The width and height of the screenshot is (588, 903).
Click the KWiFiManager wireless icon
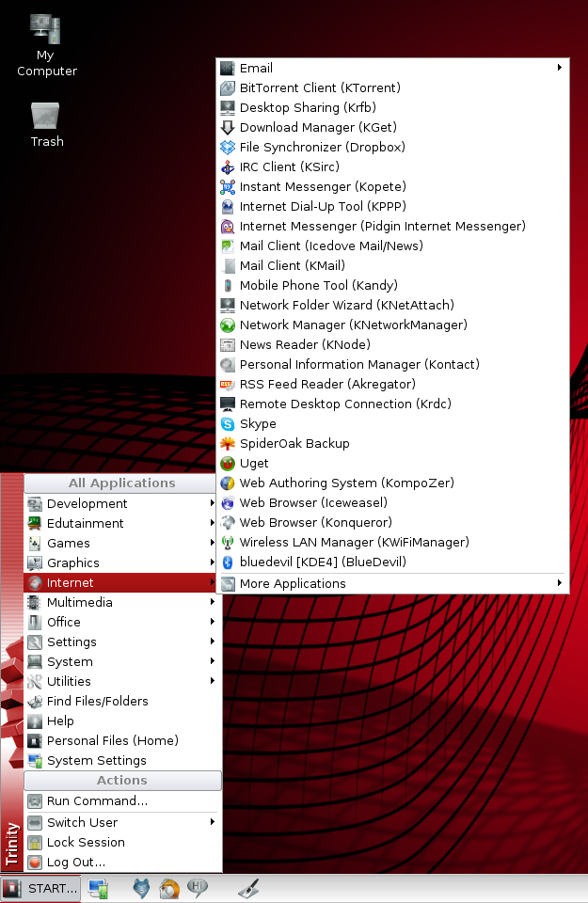pyautogui.click(x=228, y=543)
